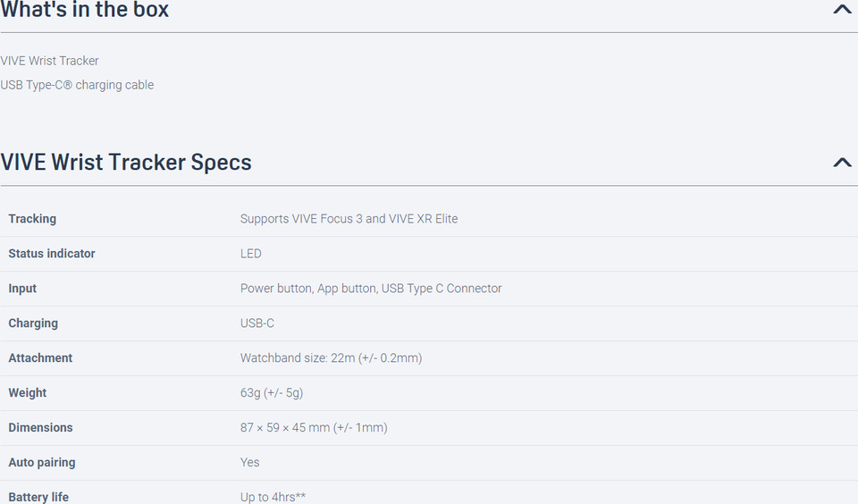
Task: Click the "Up to 4hrs" battery life value
Action: click(273, 497)
